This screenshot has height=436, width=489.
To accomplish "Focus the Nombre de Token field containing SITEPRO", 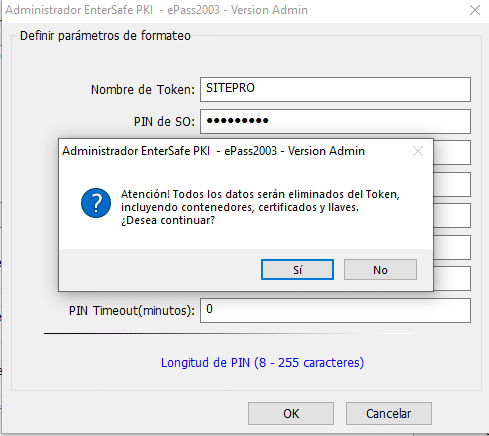I will pos(335,89).
